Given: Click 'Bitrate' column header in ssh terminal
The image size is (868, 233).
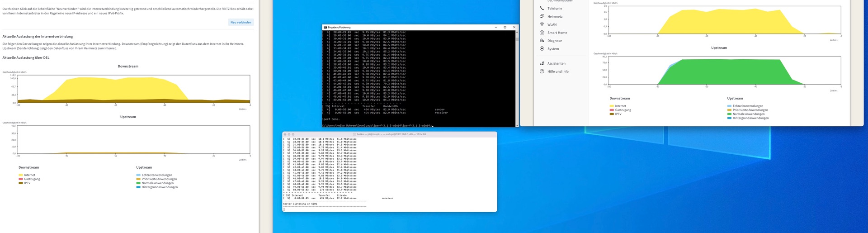Looking at the screenshot, I should (342, 195).
